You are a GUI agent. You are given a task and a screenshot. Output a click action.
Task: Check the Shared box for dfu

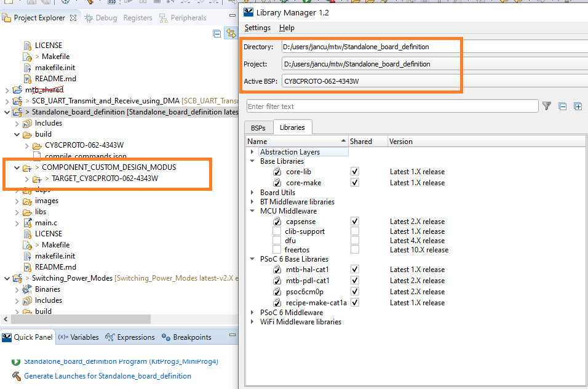(x=355, y=241)
